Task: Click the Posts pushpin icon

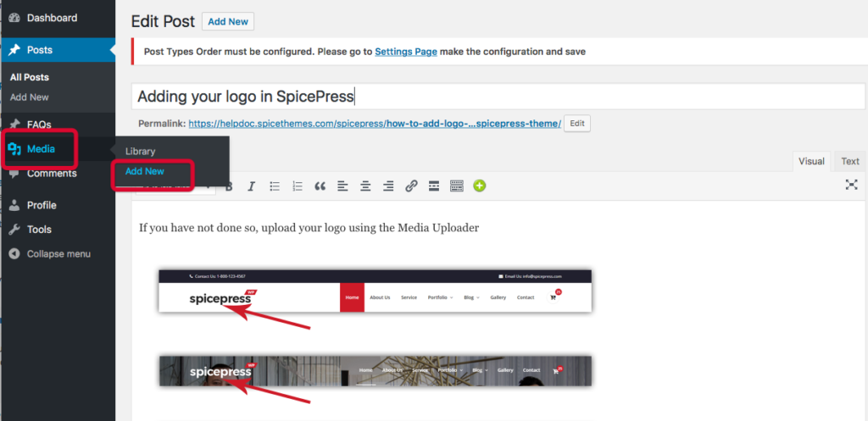Action: 14,50
